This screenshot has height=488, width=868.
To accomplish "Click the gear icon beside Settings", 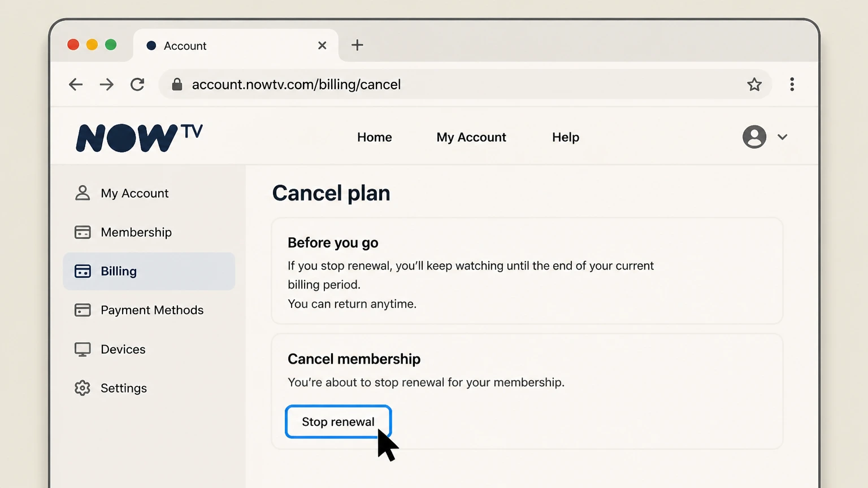I will (x=83, y=388).
